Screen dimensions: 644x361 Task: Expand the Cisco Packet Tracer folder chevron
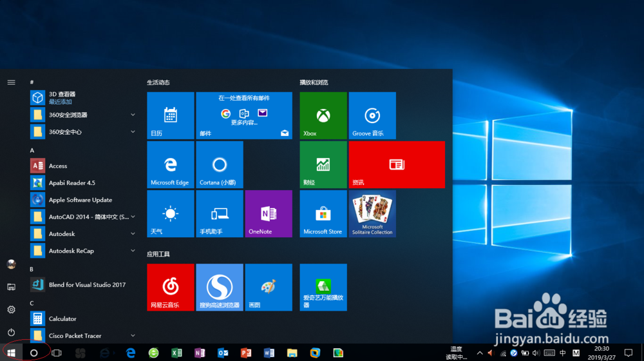coord(133,335)
